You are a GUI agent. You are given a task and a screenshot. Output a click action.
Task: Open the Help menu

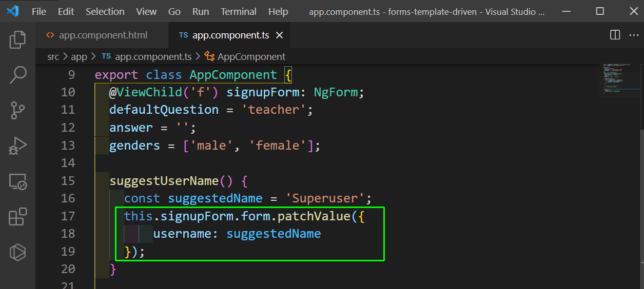[x=278, y=11]
